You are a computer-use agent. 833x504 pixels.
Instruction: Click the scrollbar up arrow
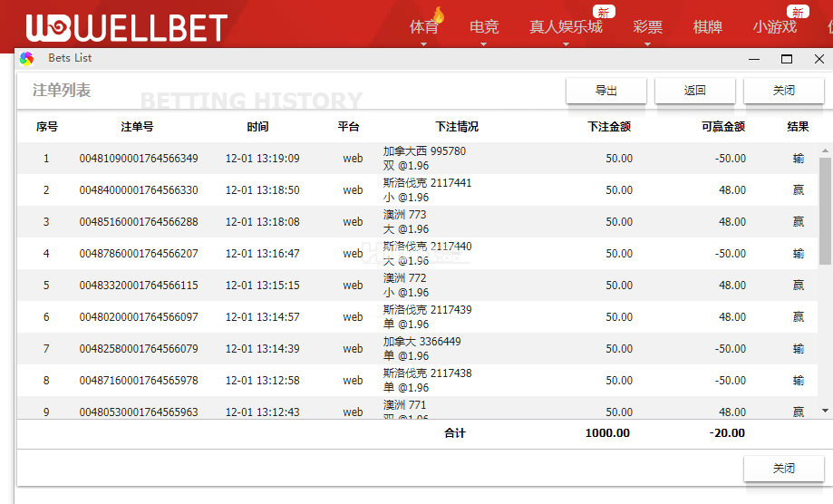coord(825,150)
